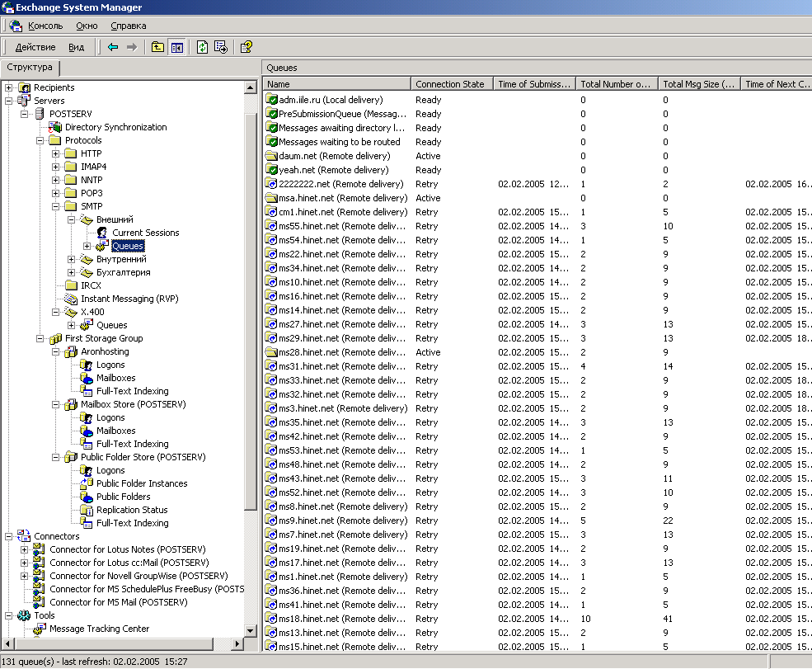
Task: Click the Instant Messaging (RVP) icon
Action: (71, 299)
